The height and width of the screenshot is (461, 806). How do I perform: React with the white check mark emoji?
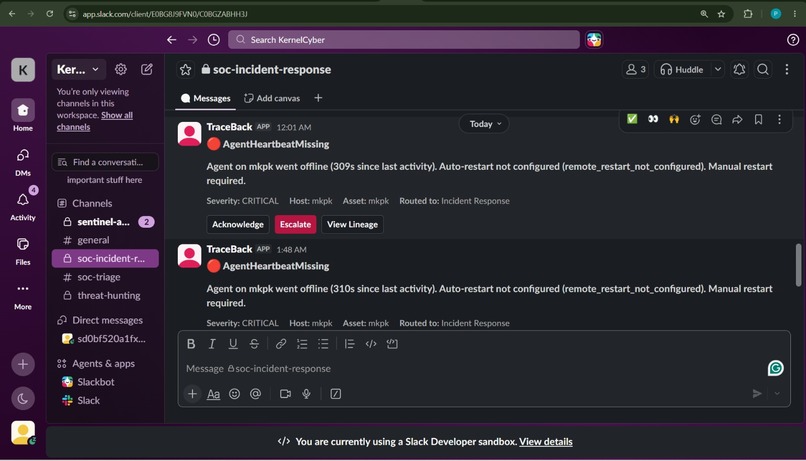point(632,119)
